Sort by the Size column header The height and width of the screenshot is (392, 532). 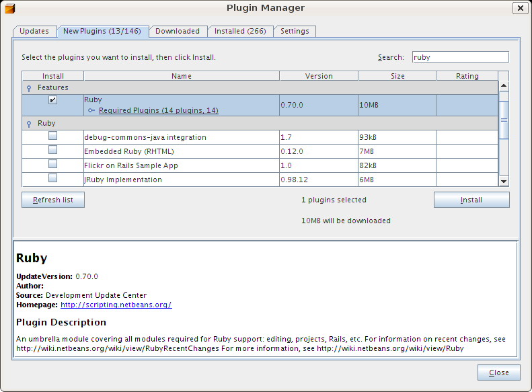[x=397, y=76]
